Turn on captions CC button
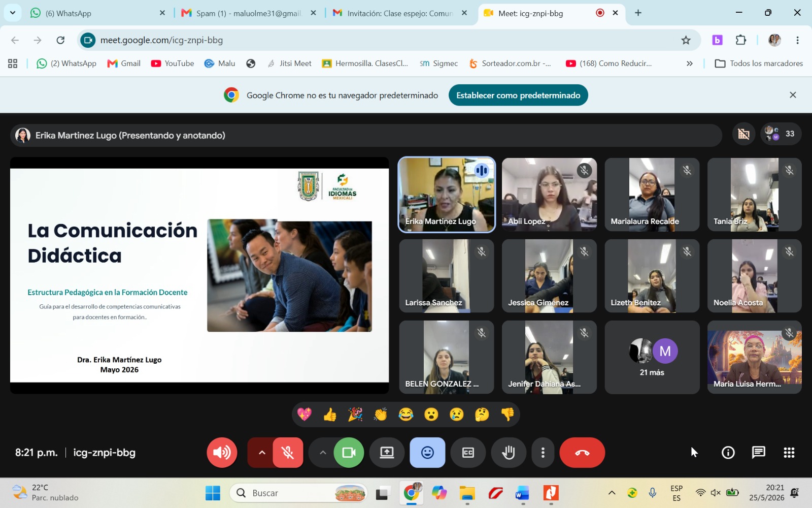The image size is (812, 508). click(x=468, y=452)
